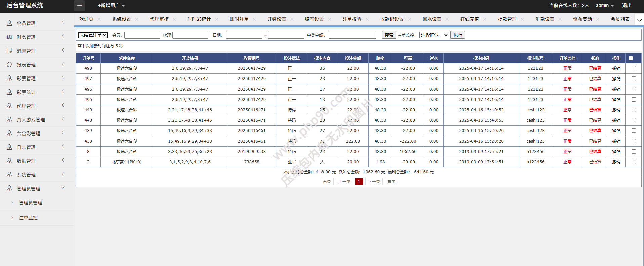The image size is (644, 266).
Task: Toggle the select-all checkbox in table header
Action: pos(631,58)
